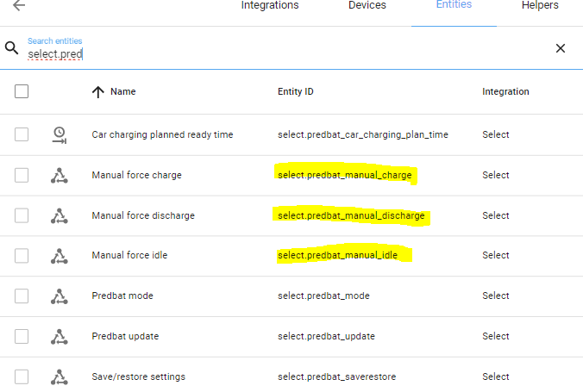The width and height of the screenshot is (583, 392).
Task: Go back with the left arrow icon
Action: pyautogui.click(x=19, y=5)
